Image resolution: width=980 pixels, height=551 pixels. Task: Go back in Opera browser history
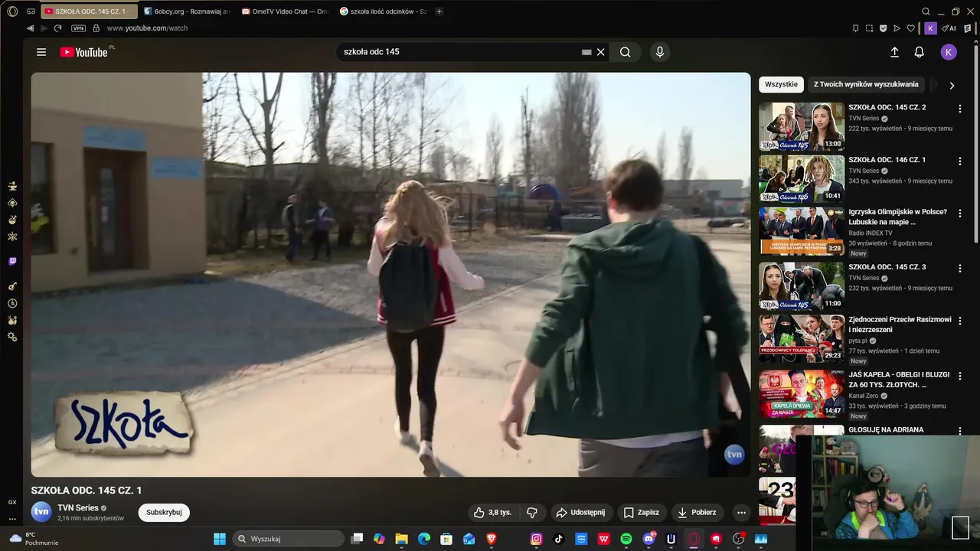(x=30, y=28)
